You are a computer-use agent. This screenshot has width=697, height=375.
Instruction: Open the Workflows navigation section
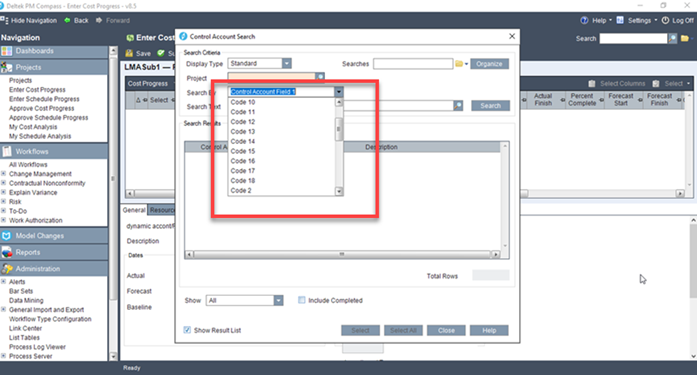[54, 152]
